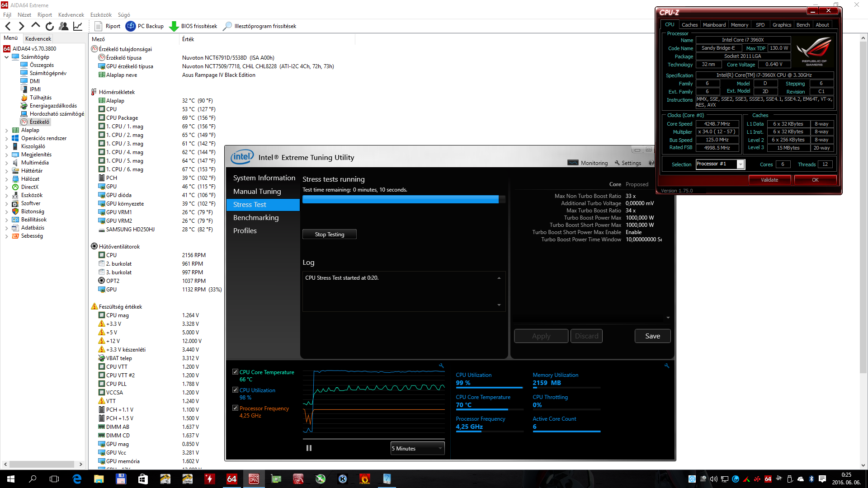Switch to the Kedvencek tab
This screenshot has width=868, height=488.
click(x=38, y=38)
